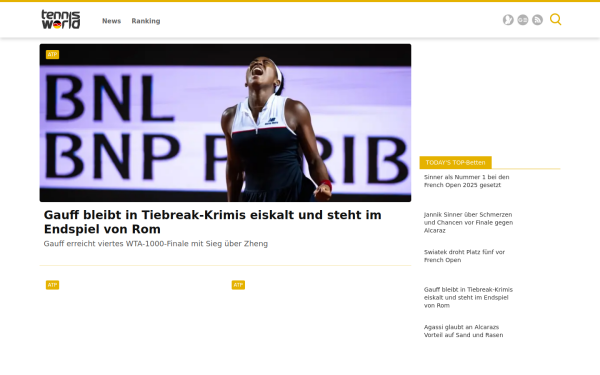Open Sinner als Nummer 1 bei French Open

pos(466,181)
